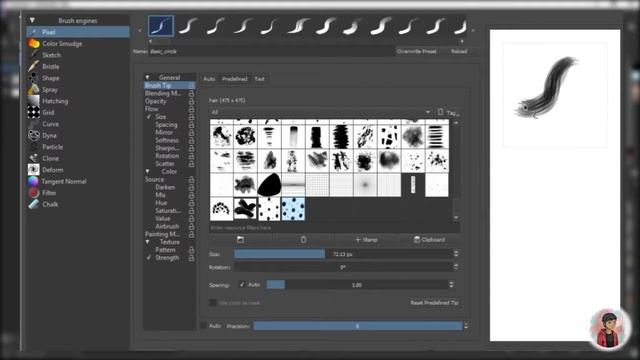Pick the Bristle brush engine

(78, 66)
